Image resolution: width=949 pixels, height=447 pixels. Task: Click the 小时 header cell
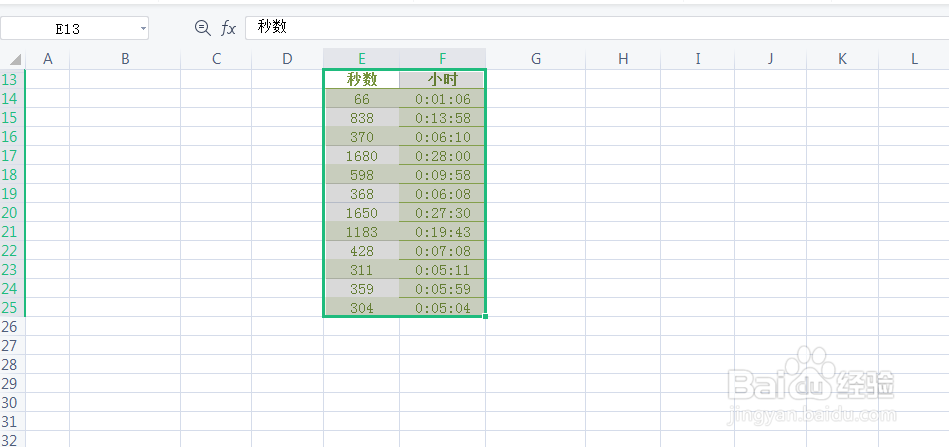coord(442,80)
